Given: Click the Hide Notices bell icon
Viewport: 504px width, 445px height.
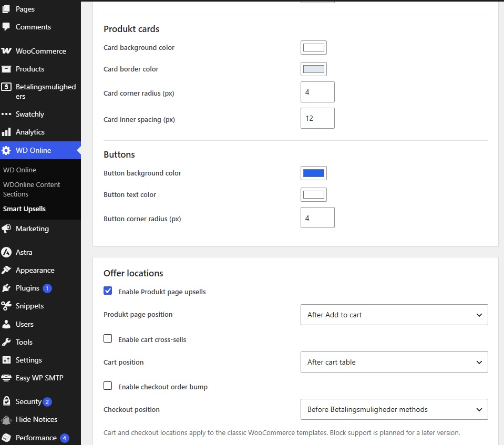Looking at the screenshot, I should click(6, 420).
